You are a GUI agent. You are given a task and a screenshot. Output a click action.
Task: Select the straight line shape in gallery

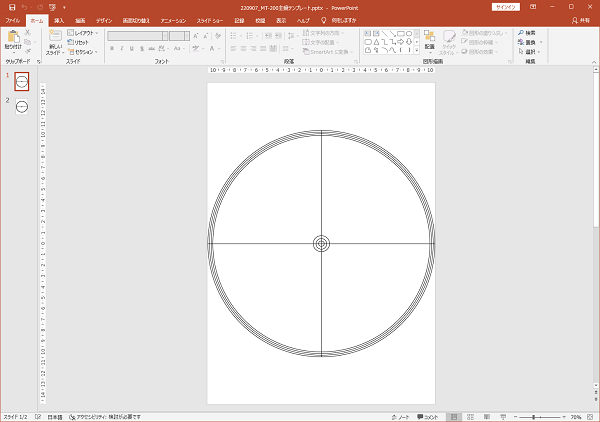point(384,34)
